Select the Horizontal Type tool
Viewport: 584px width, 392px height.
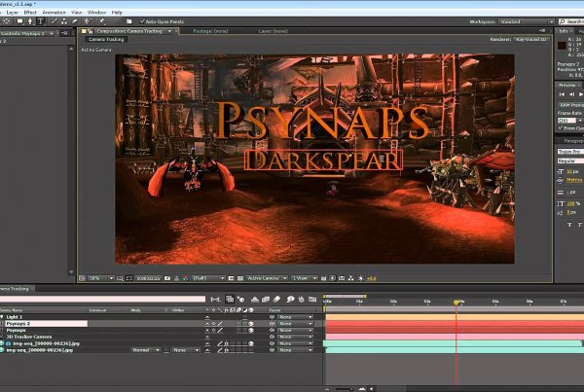coord(40,21)
